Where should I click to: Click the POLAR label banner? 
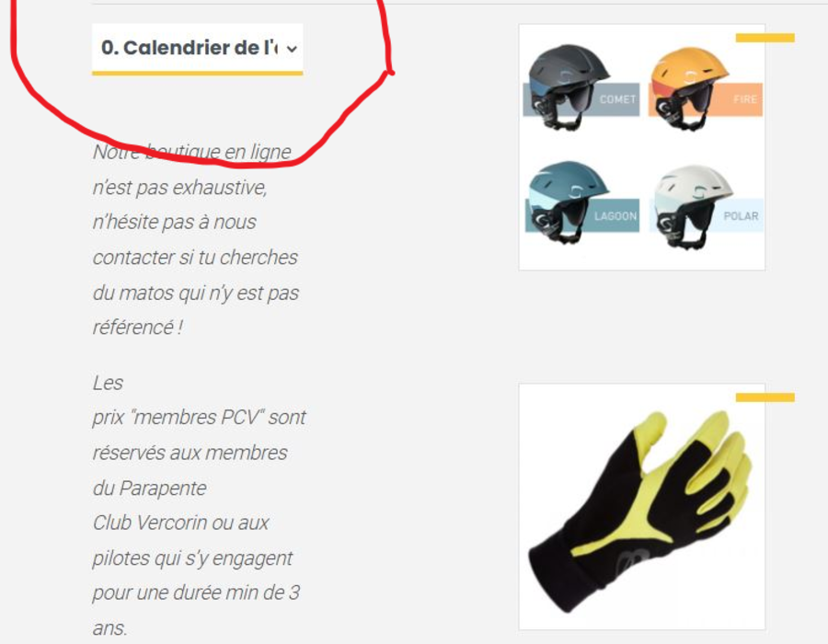(x=741, y=216)
